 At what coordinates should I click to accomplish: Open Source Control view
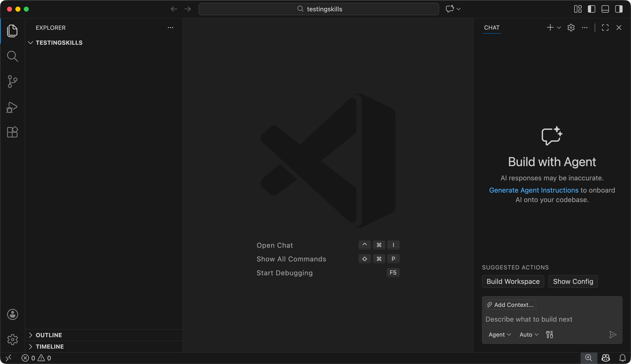12,82
